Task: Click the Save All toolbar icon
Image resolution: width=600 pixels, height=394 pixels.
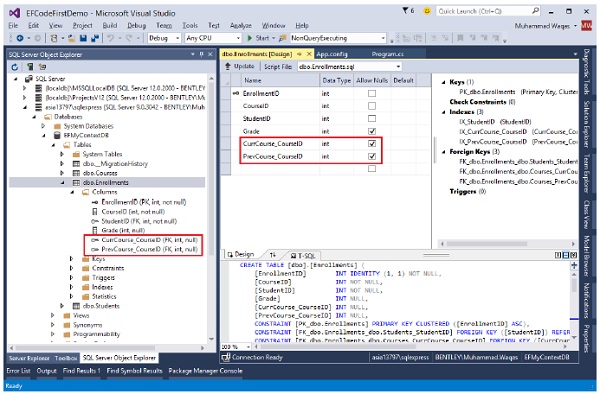Action: click(95, 38)
